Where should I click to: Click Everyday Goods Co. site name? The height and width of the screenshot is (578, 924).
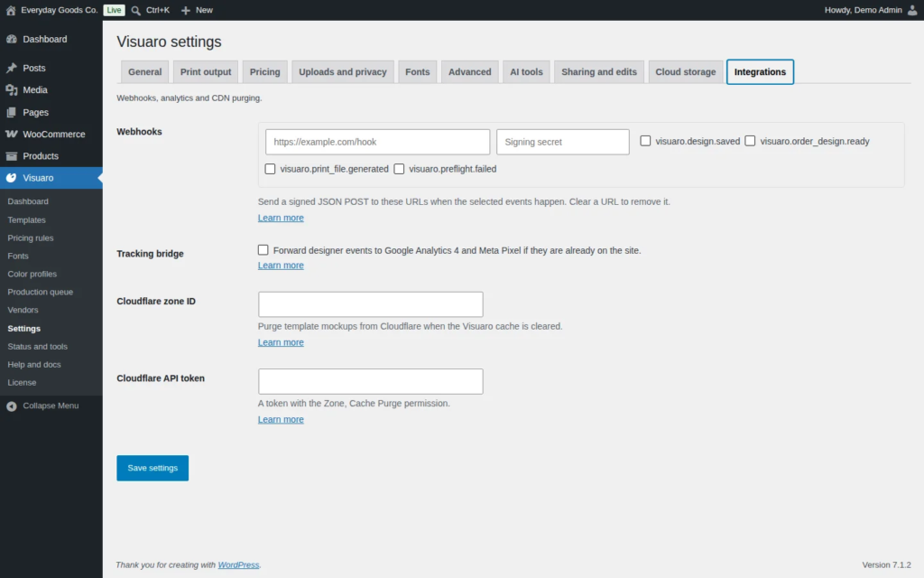pos(59,10)
